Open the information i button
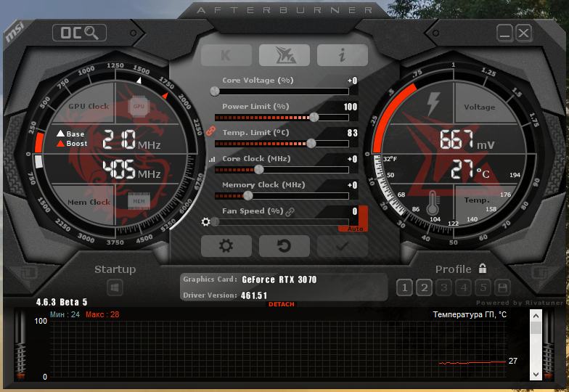This screenshot has width=569, height=392. 343,55
